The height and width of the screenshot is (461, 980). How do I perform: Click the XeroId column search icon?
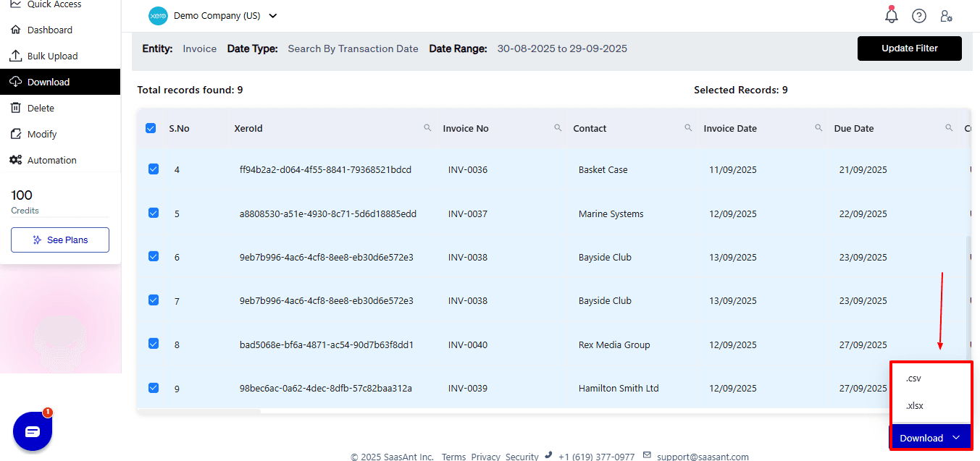(x=427, y=128)
